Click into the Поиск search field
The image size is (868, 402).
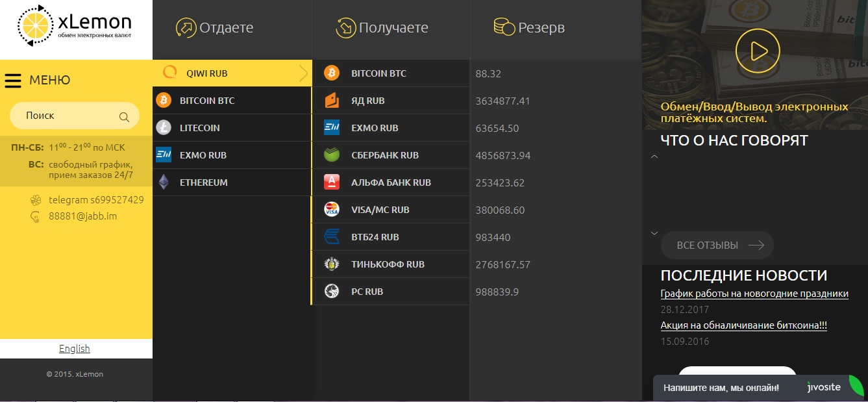[65, 116]
